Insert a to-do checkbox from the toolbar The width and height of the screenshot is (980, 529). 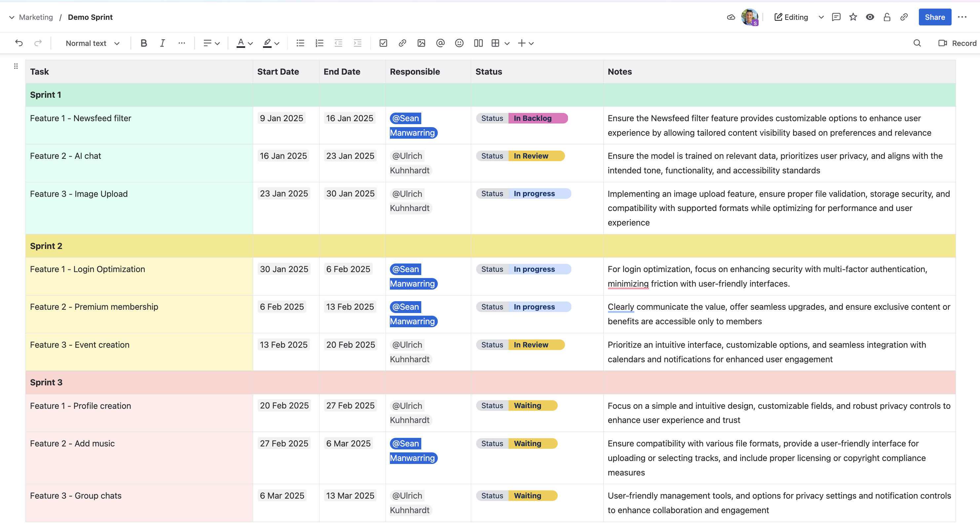click(383, 43)
